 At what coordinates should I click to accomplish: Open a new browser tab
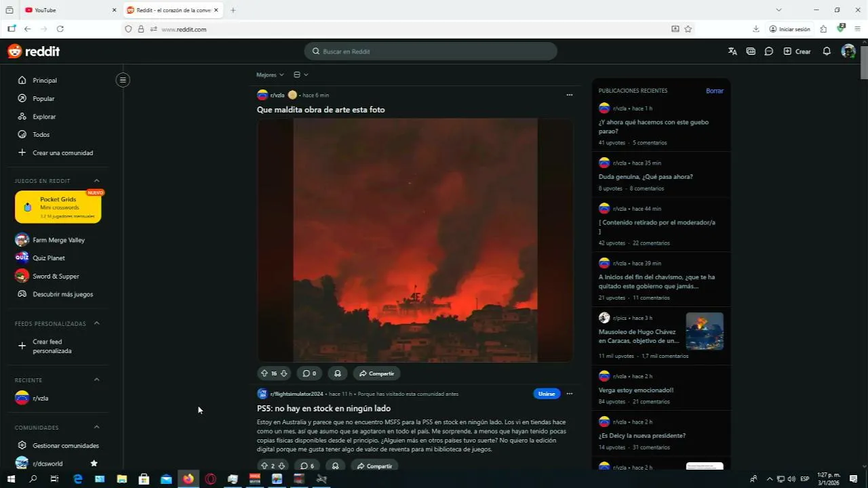point(233,10)
